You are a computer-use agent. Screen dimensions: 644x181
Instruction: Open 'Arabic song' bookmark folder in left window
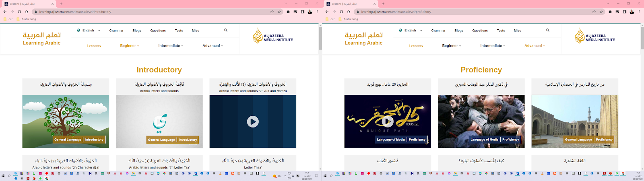click(27, 19)
